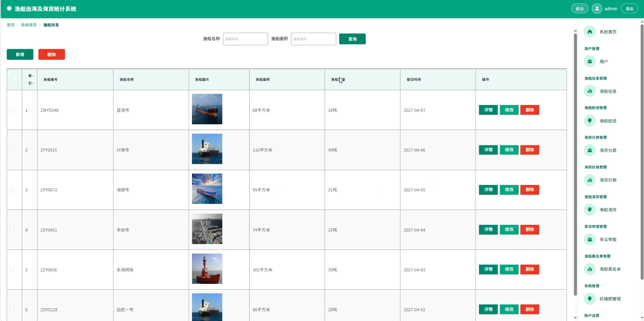Screen dimensions: 644x321
Task: Select the checkbox for row ZPY0672
Action: click(x=13, y=190)
